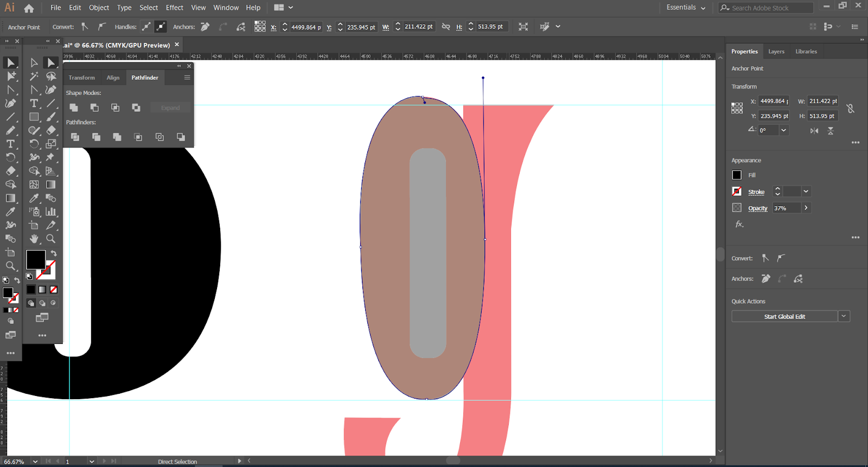Switch to the Layers tab
Viewport: 868px width, 467px height.
tap(776, 52)
